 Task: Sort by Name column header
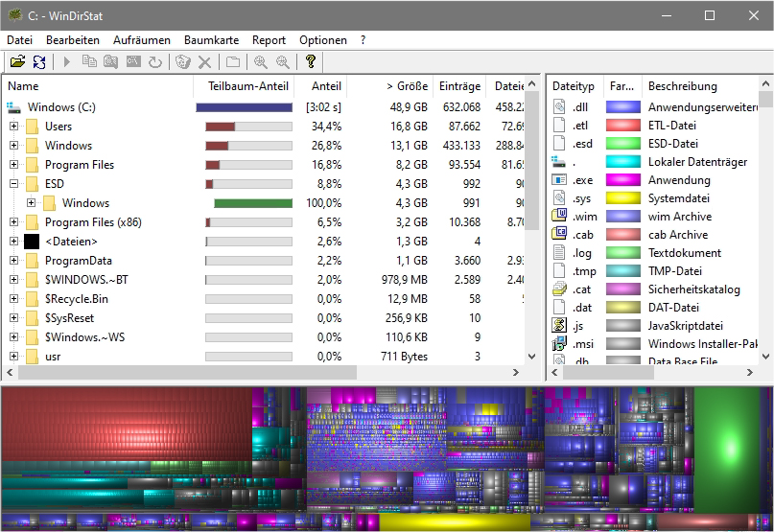(98, 86)
